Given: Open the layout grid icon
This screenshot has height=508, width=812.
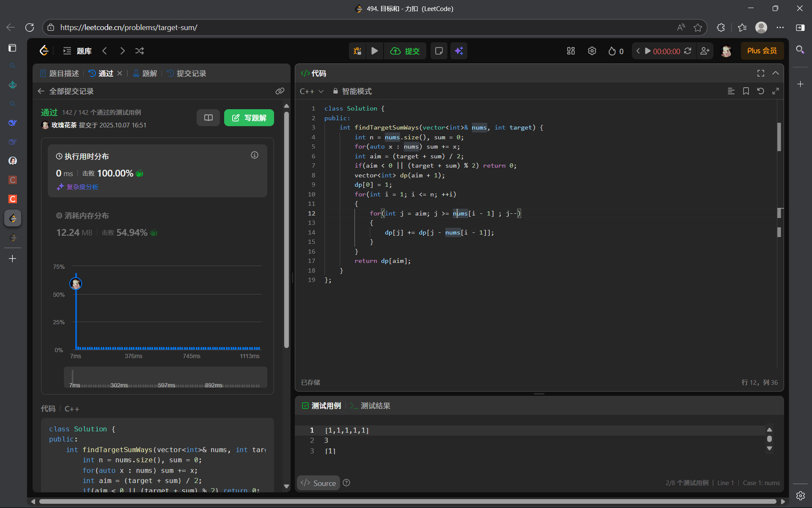Looking at the screenshot, I should point(571,51).
